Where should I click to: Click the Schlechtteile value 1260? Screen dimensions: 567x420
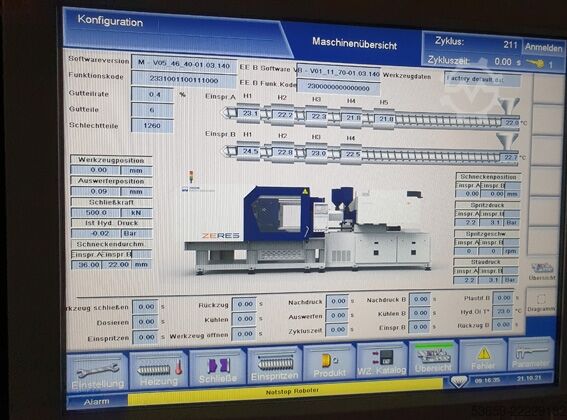click(x=152, y=126)
